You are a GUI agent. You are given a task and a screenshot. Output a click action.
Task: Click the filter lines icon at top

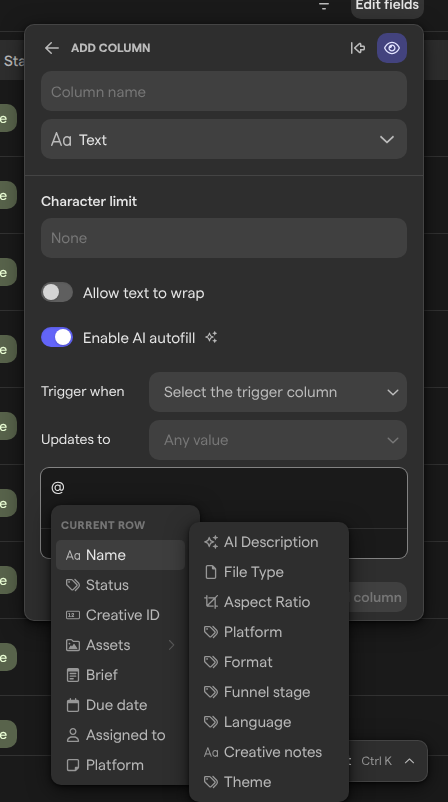324,6
